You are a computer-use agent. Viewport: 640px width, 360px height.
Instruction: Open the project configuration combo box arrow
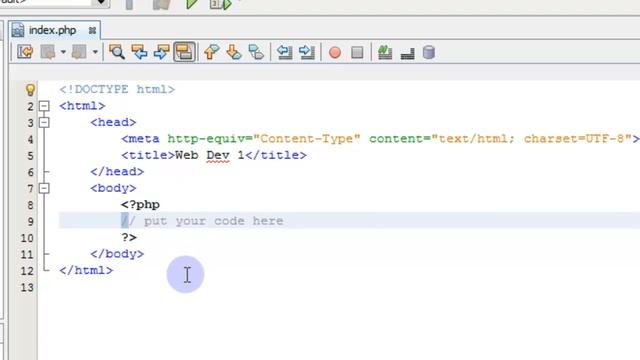(x=101, y=3)
